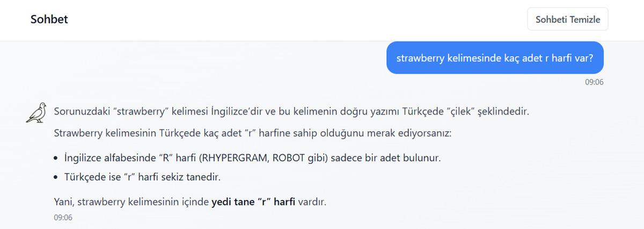The height and width of the screenshot is (229, 644).
Task: Click the word "vardır" ending the reply
Action: (312, 202)
